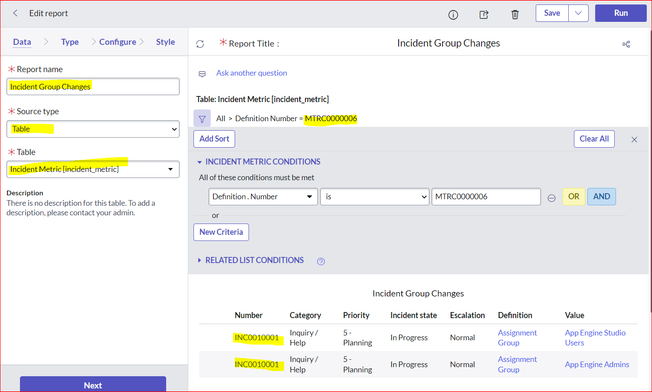Add an OR condition
The height and width of the screenshot is (392, 652).
pyautogui.click(x=574, y=197)
